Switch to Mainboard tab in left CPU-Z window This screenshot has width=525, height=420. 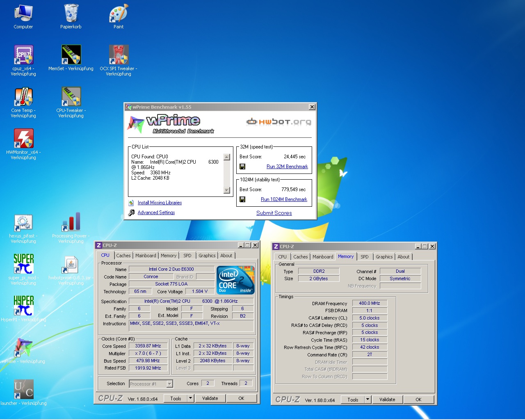[x=146, y=256]
